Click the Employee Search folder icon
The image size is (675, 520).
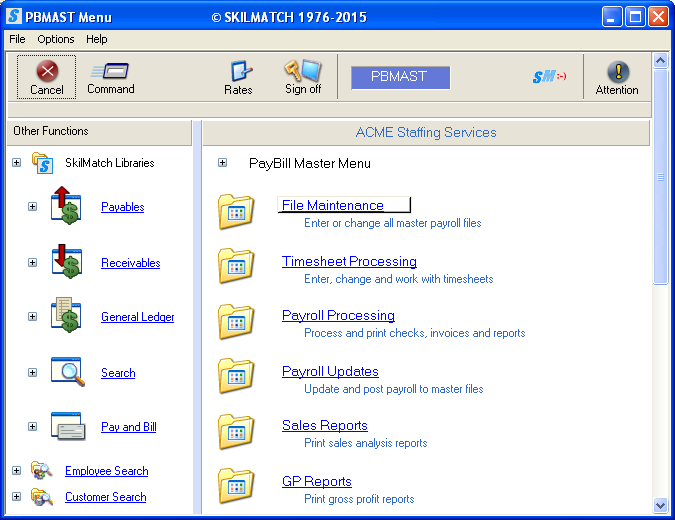pos(42,470)
